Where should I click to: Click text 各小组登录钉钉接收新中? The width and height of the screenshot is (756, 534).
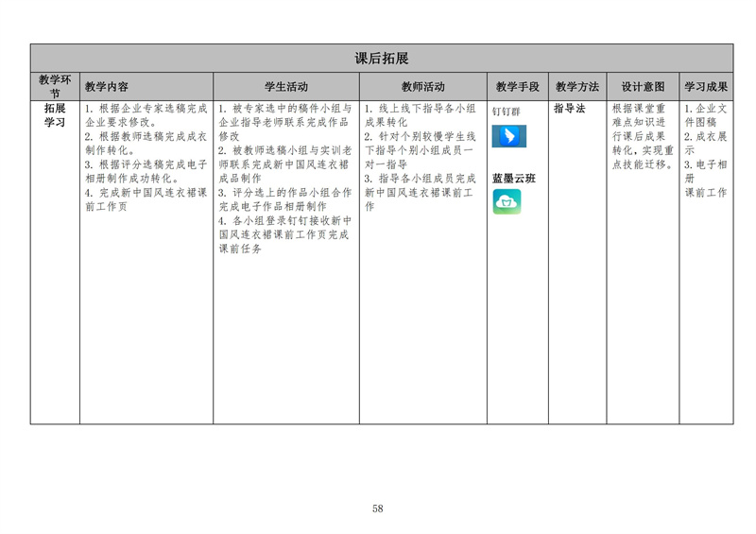[292, 220]
